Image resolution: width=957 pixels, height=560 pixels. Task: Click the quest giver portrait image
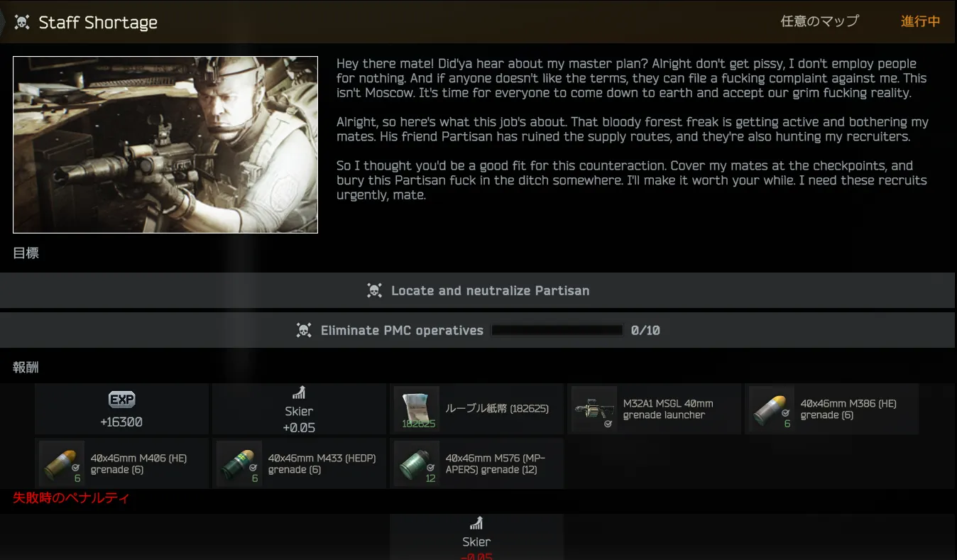tap(165, 145)
